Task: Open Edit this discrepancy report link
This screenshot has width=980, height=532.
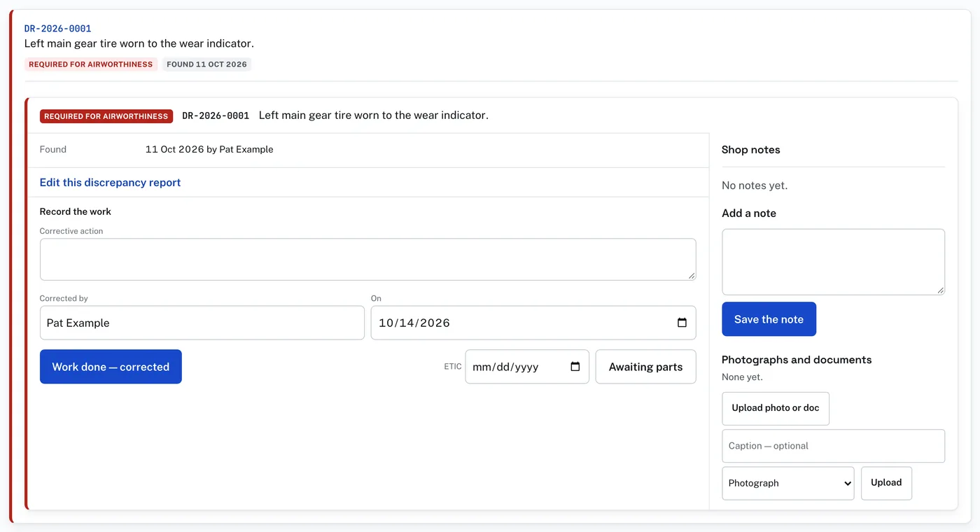Action: (110, 183)
